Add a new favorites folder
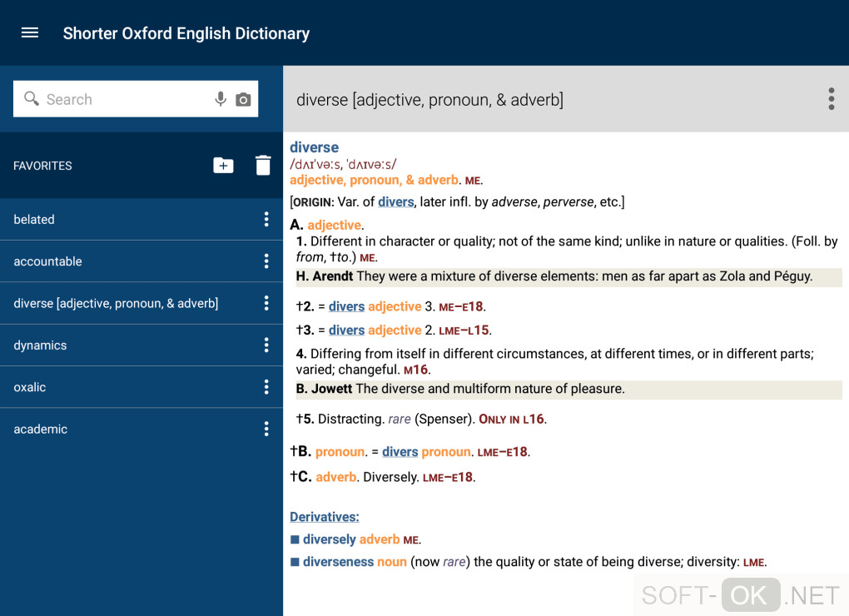 coord(223,165)
